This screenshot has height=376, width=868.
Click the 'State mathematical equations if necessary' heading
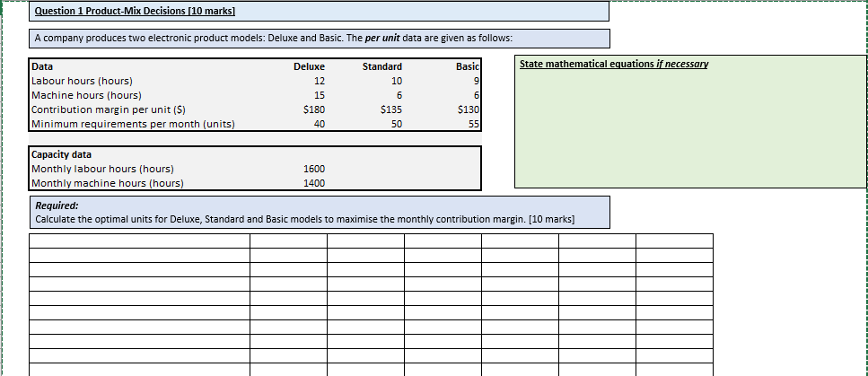click(x=613, y=65)
